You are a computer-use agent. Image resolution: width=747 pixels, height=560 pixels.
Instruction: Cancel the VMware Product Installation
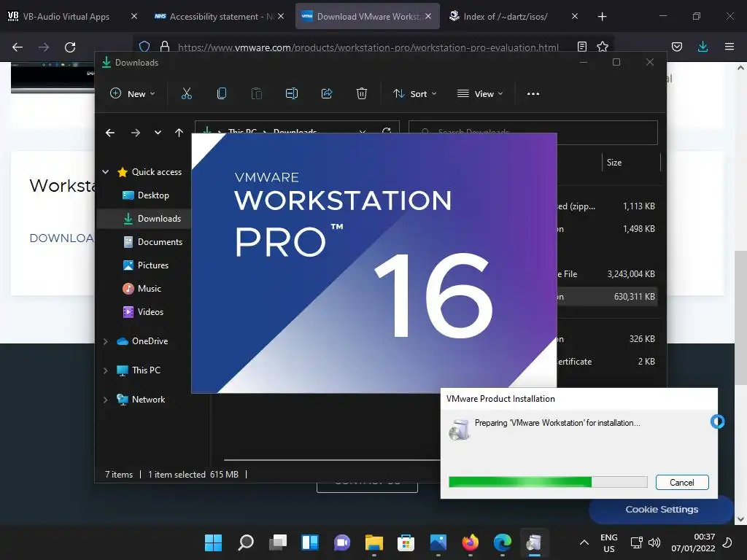pos(682,483)
